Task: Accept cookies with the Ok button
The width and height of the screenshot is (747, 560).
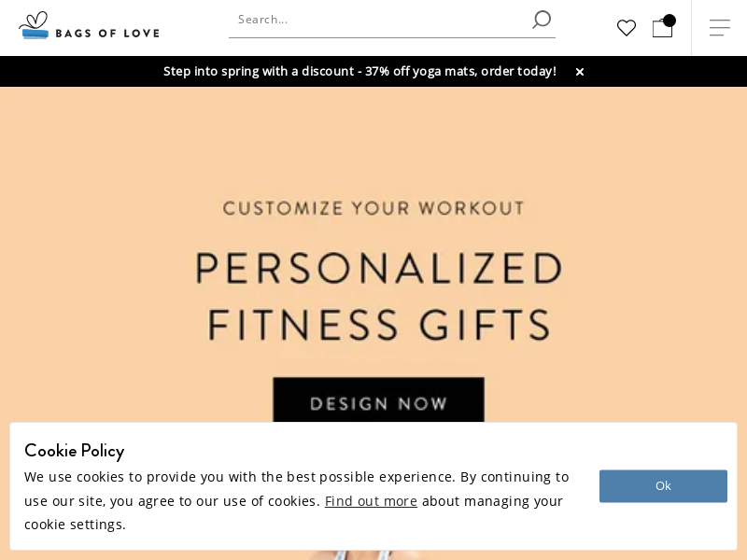Action: (x=663, y=485)
